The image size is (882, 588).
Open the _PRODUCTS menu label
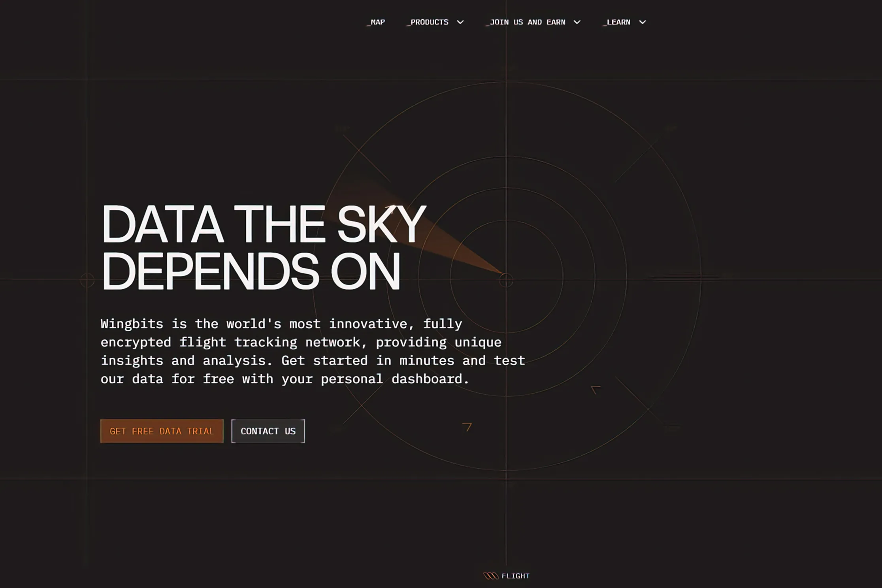pos(428,22)
